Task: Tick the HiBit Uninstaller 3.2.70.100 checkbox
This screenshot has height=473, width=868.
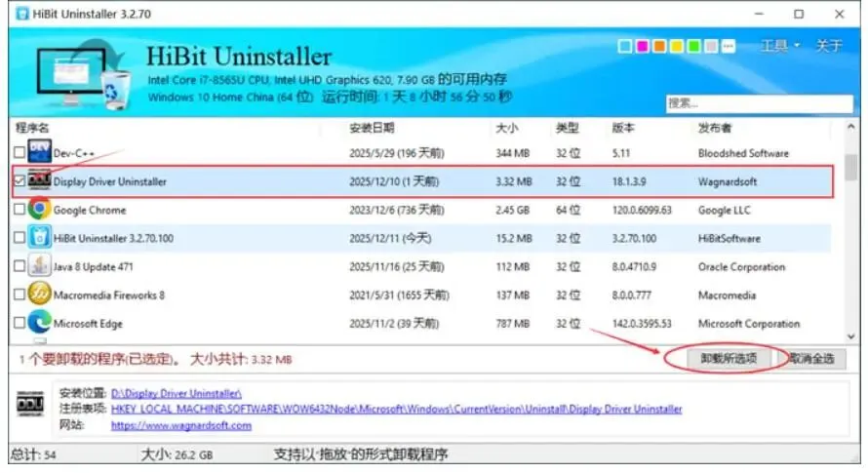Action: pos(20,238)
